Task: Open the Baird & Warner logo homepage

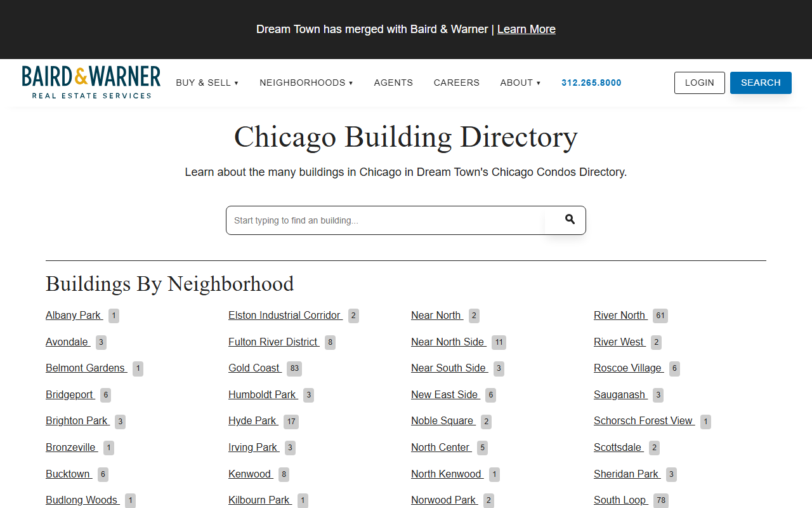Action: click(91, 83)
